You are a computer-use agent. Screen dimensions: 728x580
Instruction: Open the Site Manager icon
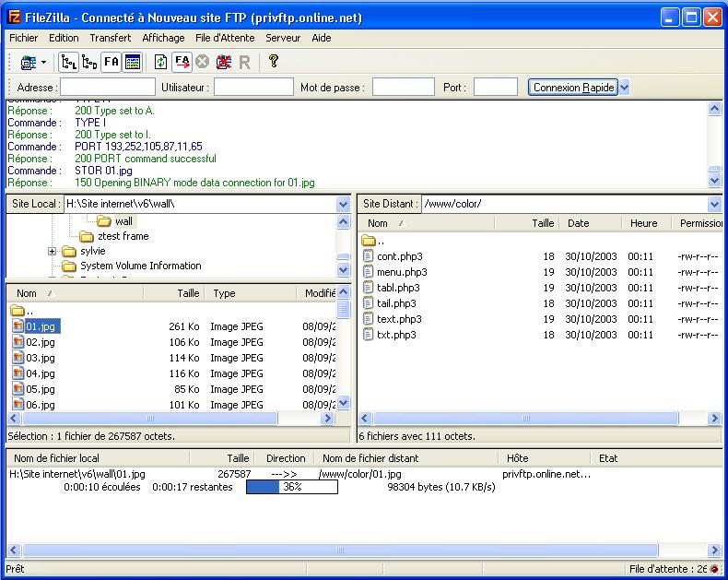point(29,62)
